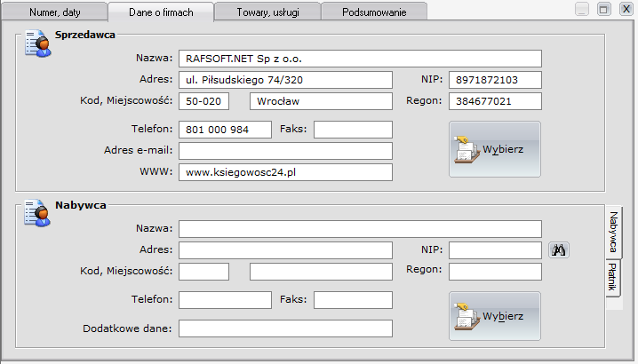Open the Towary, usługi tab
Image resolution: width=638 pixels, height=364 pixels.
267,12
